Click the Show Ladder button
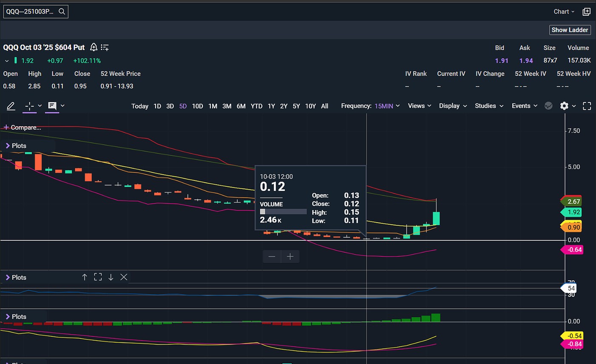 pyautogui.click(x=570, y=30)
